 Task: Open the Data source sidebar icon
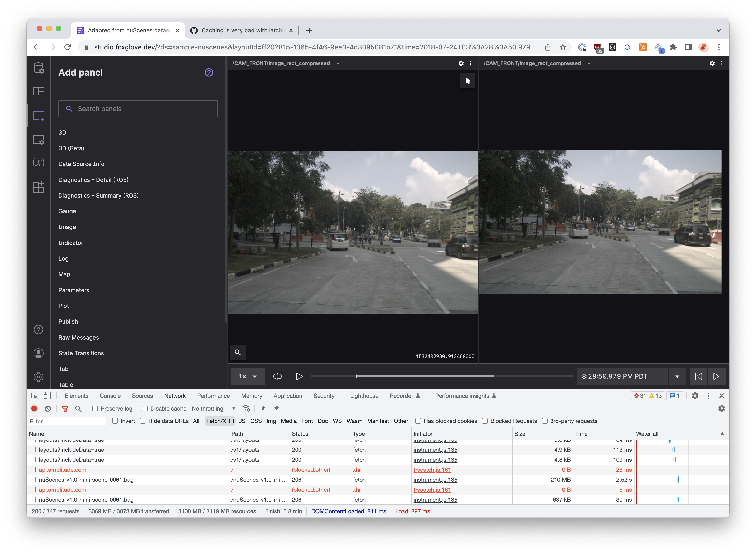39,68
